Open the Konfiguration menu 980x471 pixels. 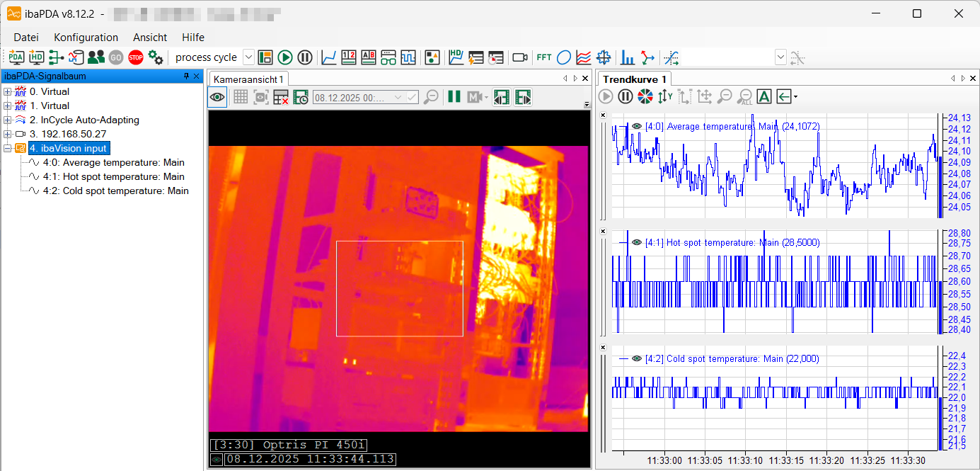(x=86, y=38)
